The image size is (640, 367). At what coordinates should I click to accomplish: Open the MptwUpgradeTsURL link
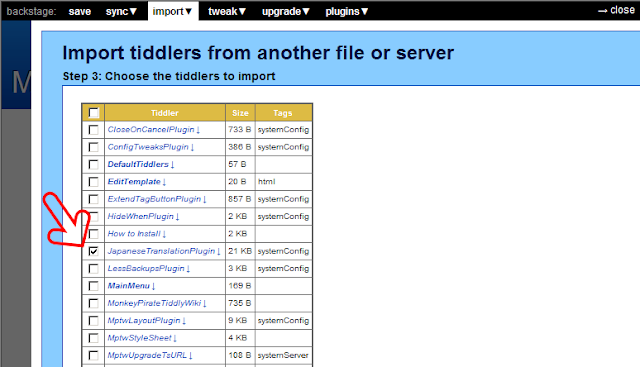tap(150, 355)
